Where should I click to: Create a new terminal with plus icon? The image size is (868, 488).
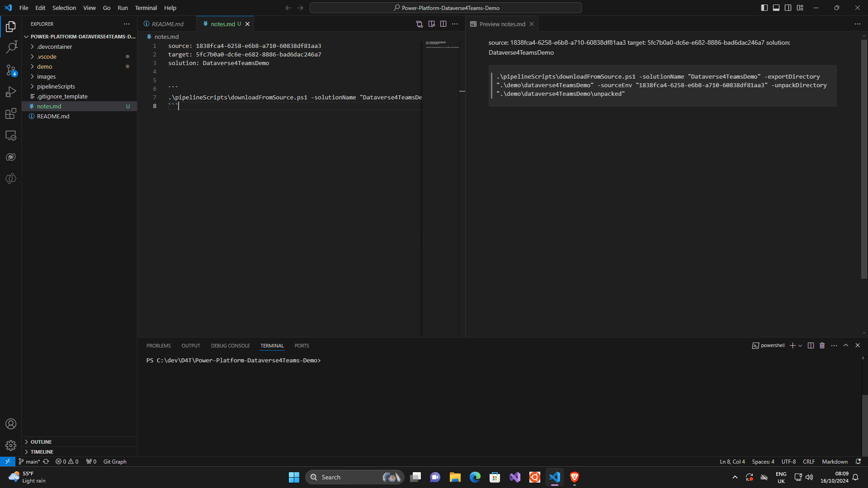[793, 345]
